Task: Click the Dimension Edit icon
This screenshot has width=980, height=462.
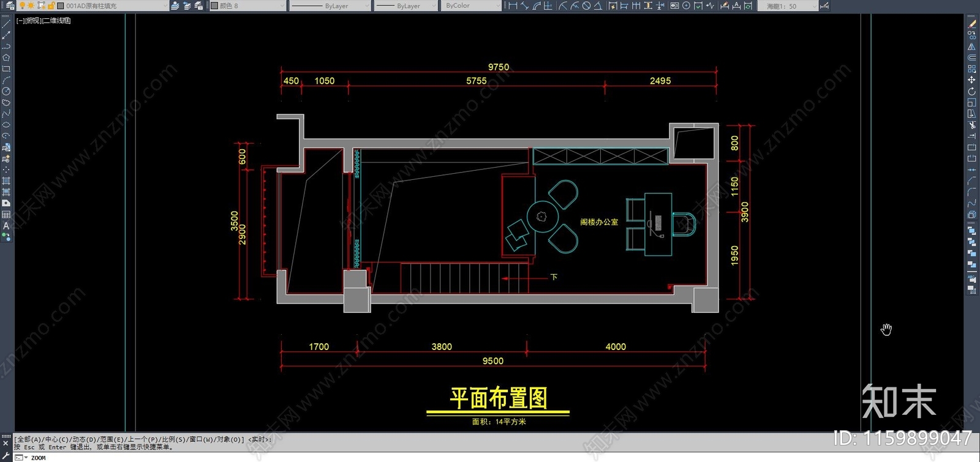Action: click(725, 6)
